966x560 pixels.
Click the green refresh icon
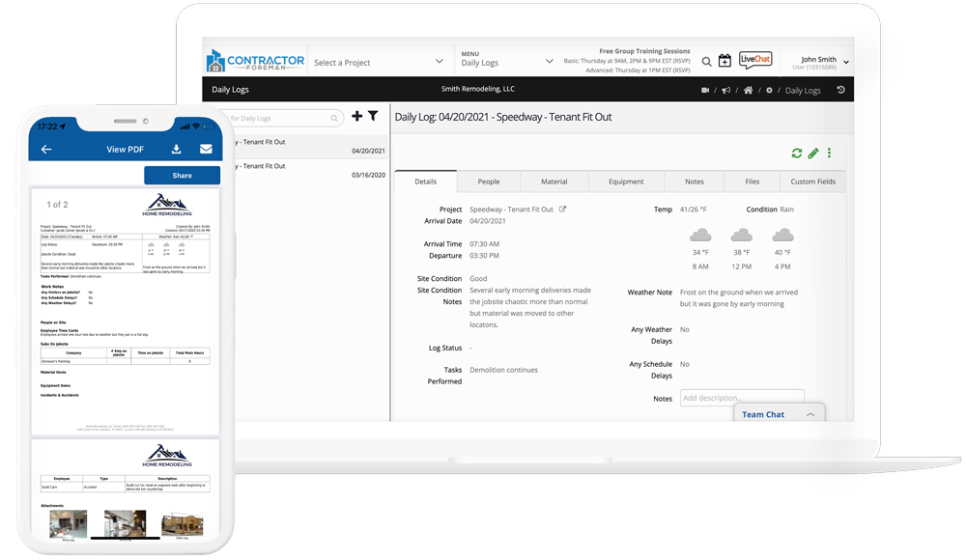click(x=796, y=154)
